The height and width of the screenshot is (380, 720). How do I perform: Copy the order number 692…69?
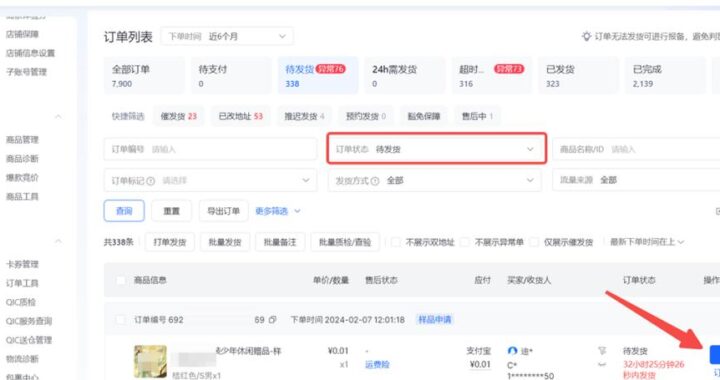[x=272, y=319]
